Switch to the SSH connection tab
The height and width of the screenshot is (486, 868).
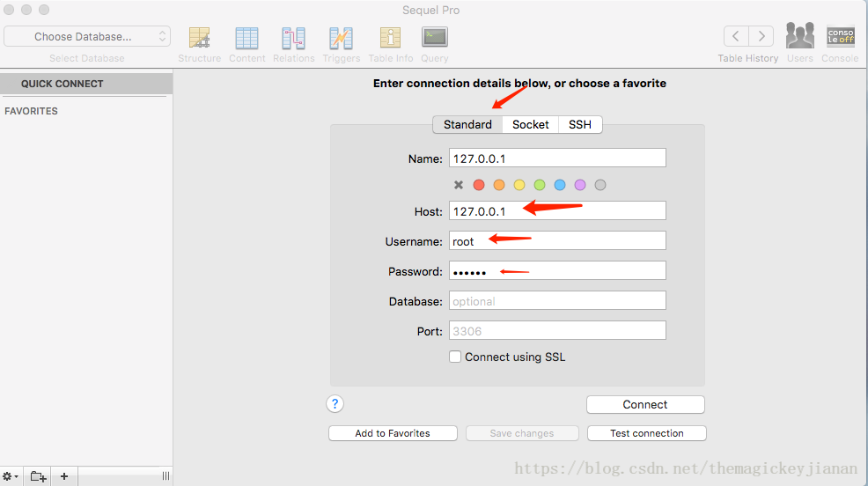(x=580, y=124)
